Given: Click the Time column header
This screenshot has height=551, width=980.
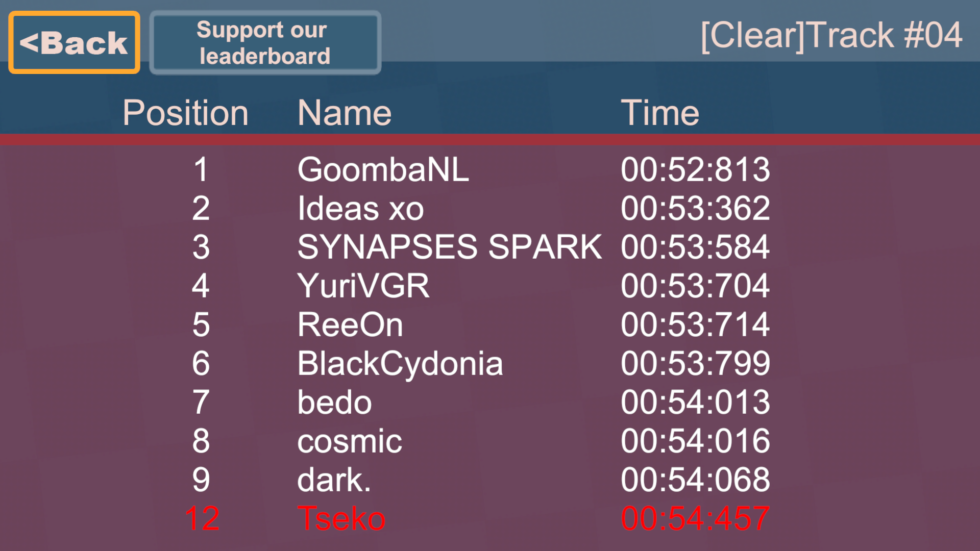Looking at the screenshot, I should pos(659,113).
